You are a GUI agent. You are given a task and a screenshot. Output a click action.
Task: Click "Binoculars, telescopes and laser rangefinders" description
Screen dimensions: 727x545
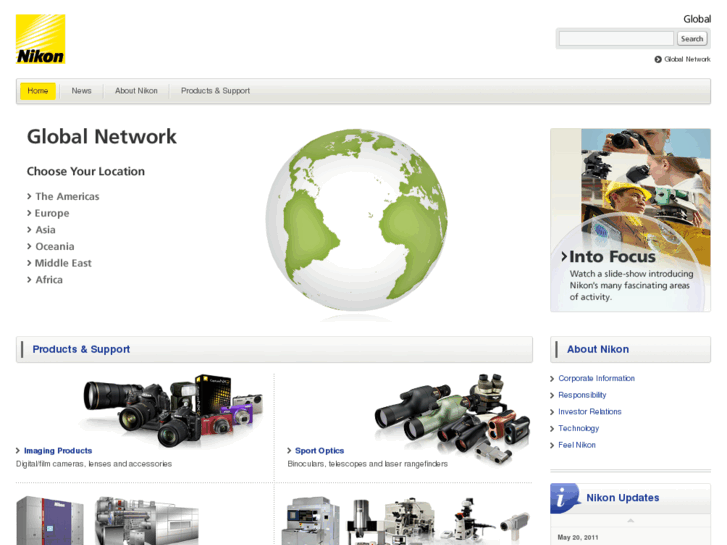tap(368, 464)
